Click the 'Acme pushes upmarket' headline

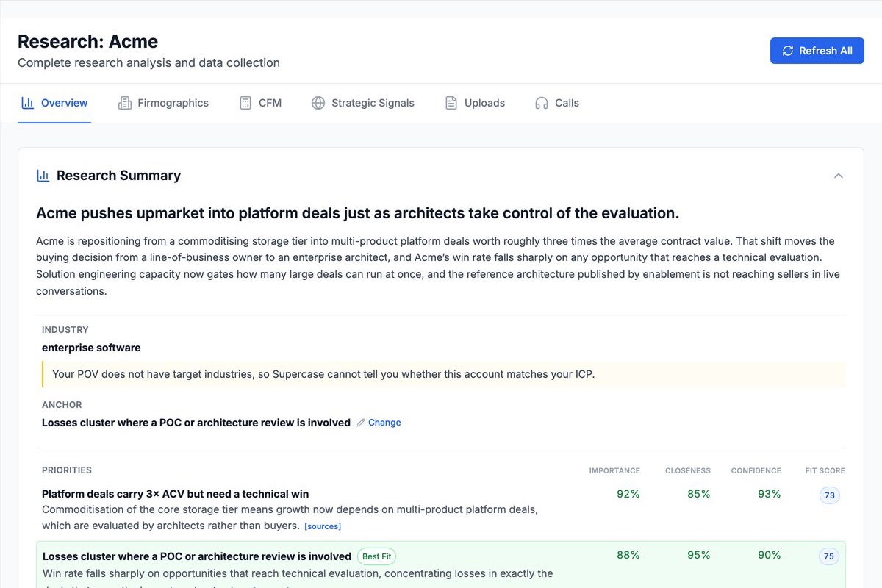coord(357,213)
